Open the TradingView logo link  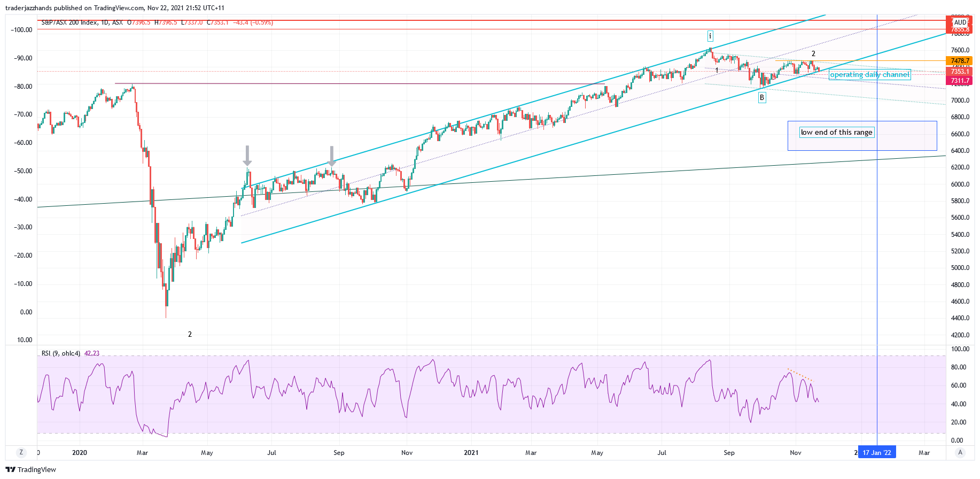click(x=31, y=469)
